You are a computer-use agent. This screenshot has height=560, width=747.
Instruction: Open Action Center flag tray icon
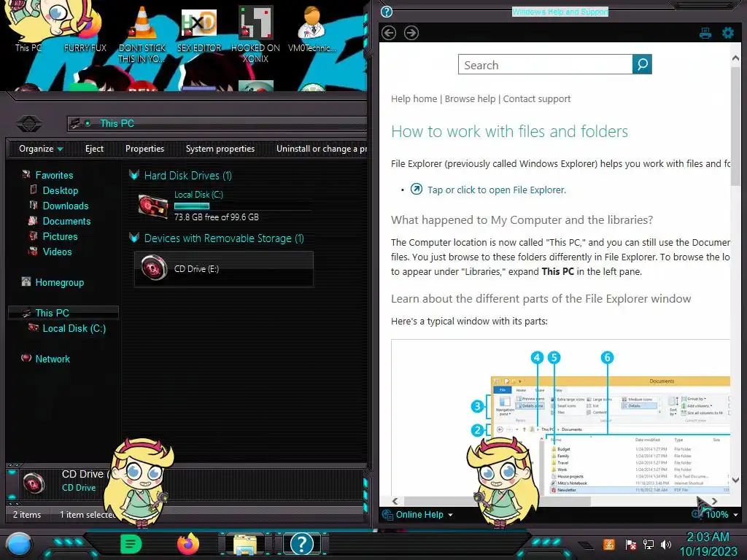(x=630, y=544)
